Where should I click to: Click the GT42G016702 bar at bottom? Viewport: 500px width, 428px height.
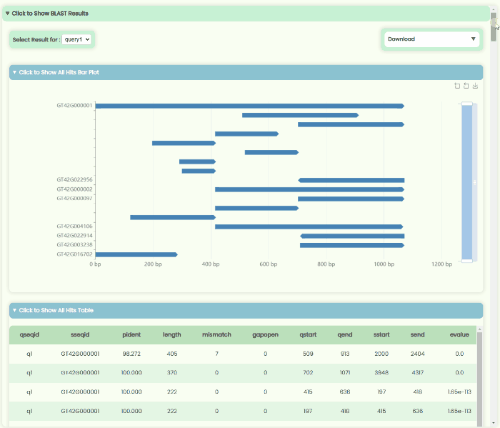pyautogui.click(x=136, y=254)
